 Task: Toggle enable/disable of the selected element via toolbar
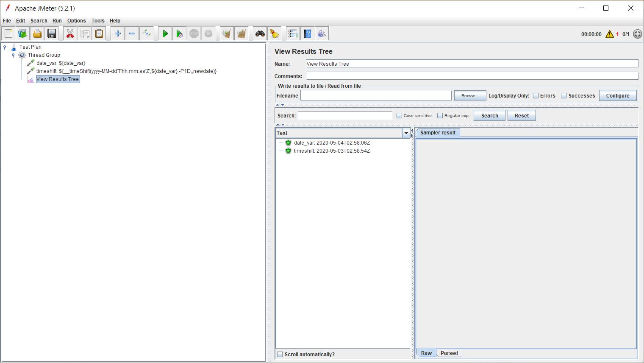[x=147, y=34]
